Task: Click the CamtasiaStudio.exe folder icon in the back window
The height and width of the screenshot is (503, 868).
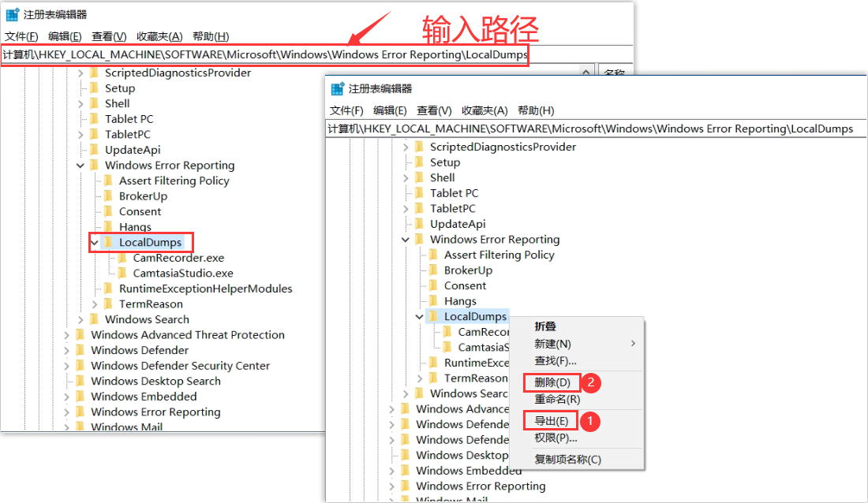Action: point(122,274)
